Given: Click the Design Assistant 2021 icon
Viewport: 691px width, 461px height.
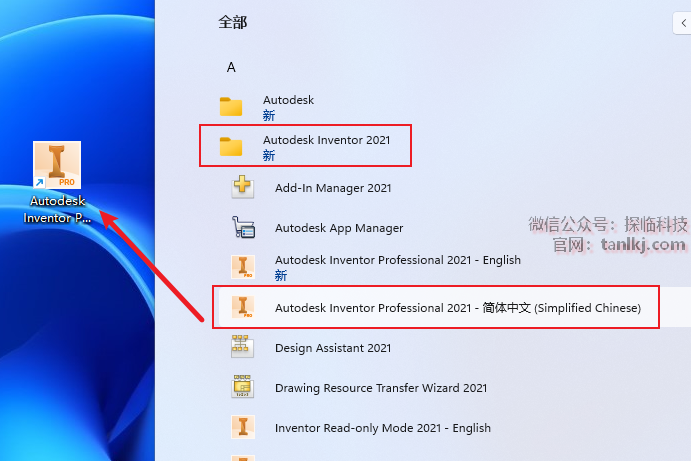Looking at the screenshot, I should click(x=243, y=348).
